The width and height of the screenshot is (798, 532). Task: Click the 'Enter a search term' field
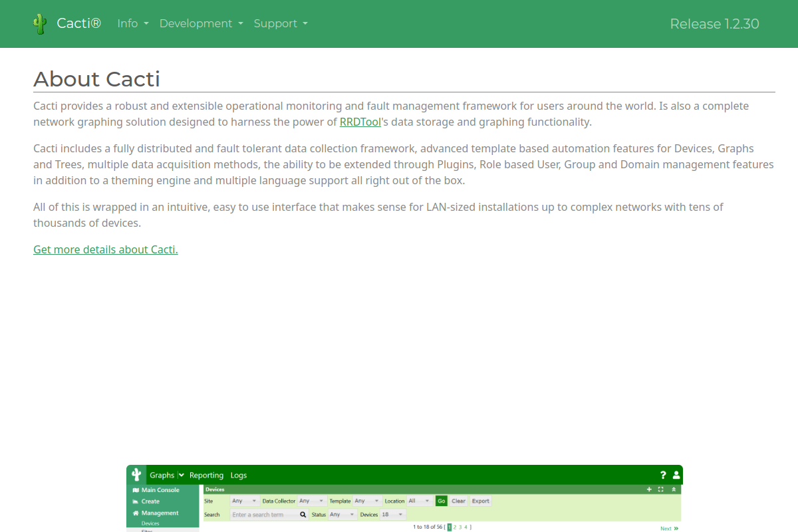[x=264, y=515]
